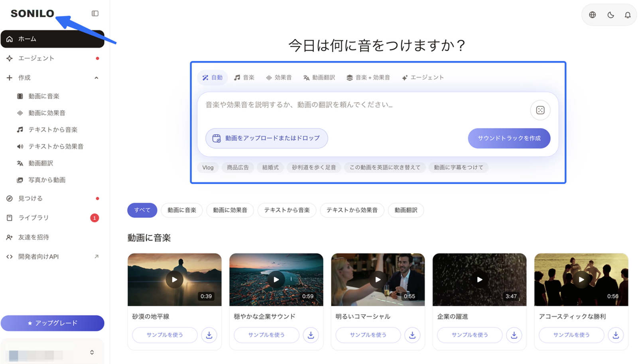Screen dimensions: 638x364
Task: Click the アップグレード button
Action: coord(52,323)
